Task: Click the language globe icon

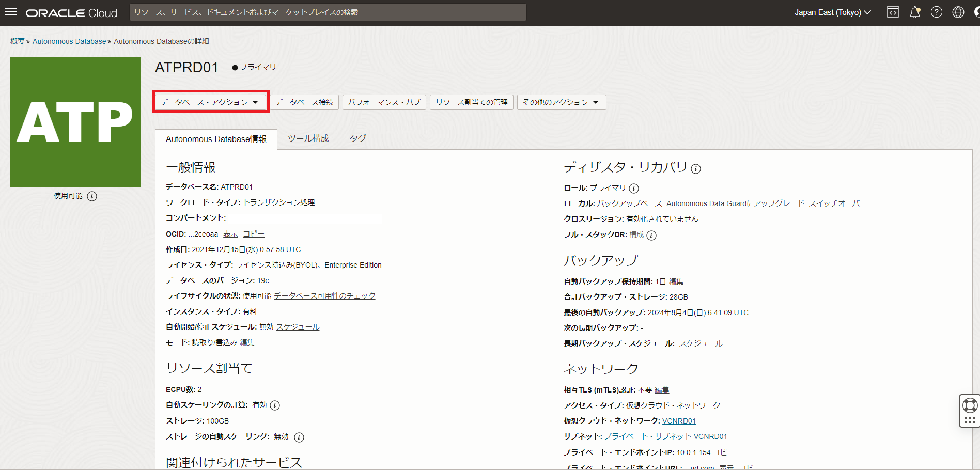Action: click(958, 12)
